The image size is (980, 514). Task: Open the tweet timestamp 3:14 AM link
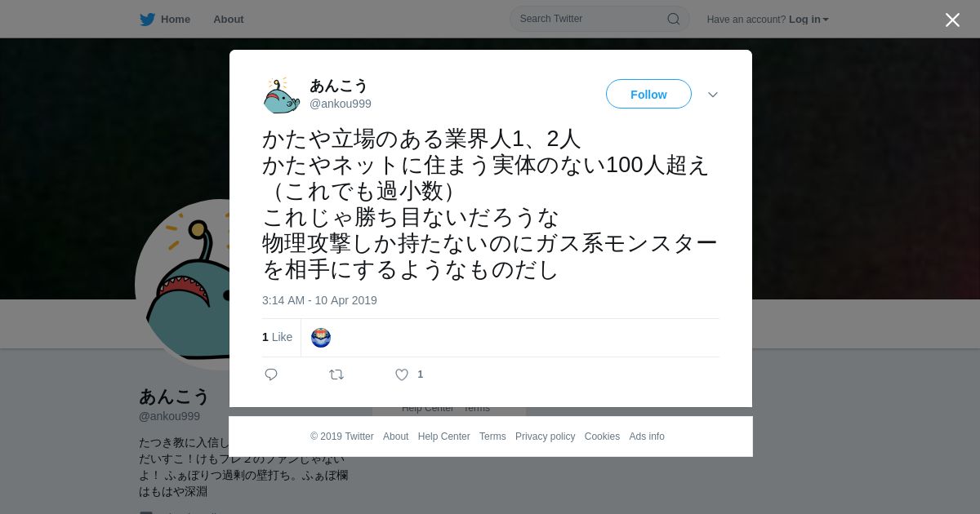click(x=319, y=300)
